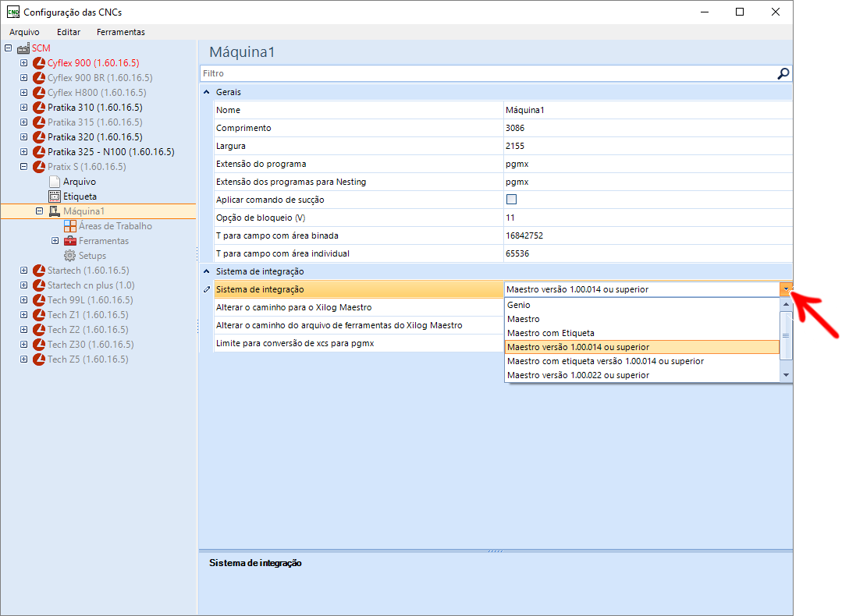The width and height of the screenshot is (849, 616).
Task: Click the Pratika 315 machine icon
Action: (39, 122)
